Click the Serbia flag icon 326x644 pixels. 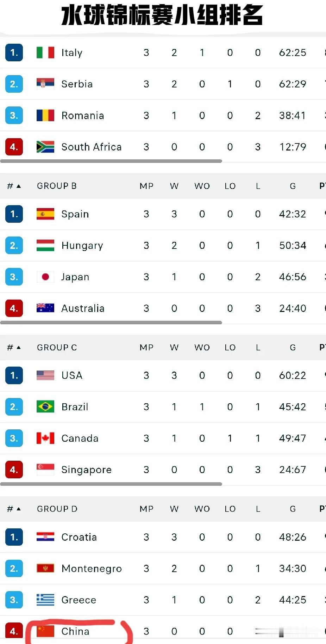coord(45,84)
